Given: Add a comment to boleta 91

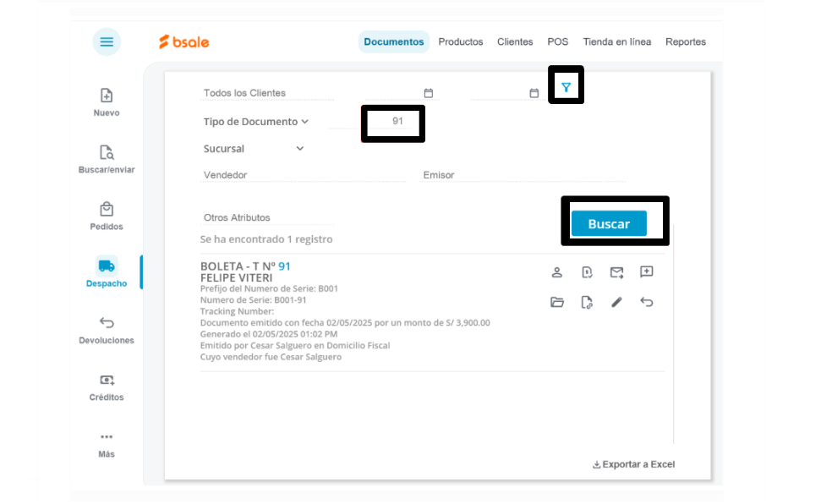Looking at the screenshot, I should point(646,272).
